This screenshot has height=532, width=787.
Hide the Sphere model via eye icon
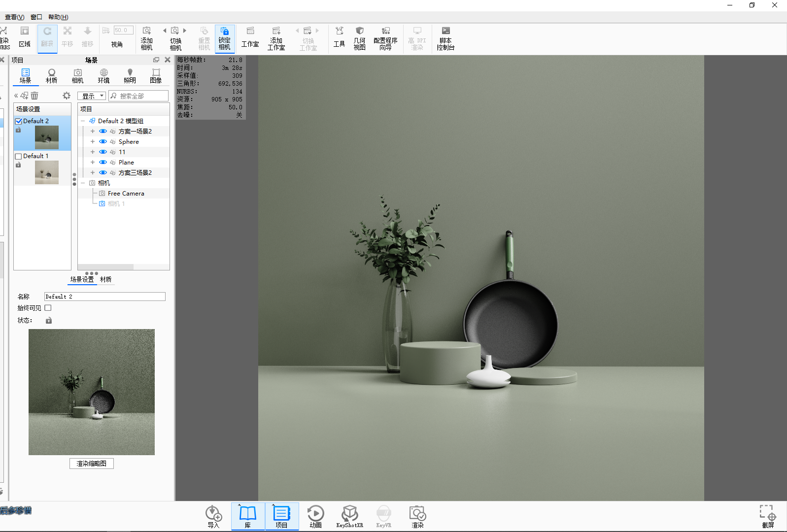[x=103, y=142]
